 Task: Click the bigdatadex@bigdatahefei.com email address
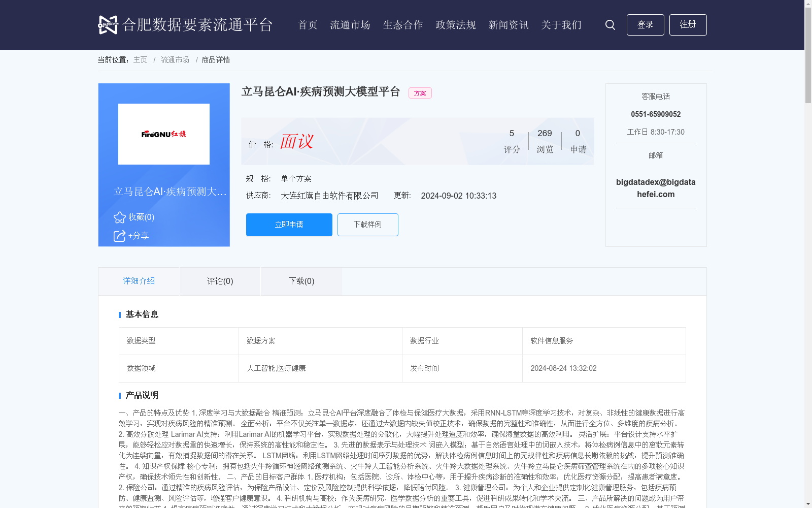(656, 188)
